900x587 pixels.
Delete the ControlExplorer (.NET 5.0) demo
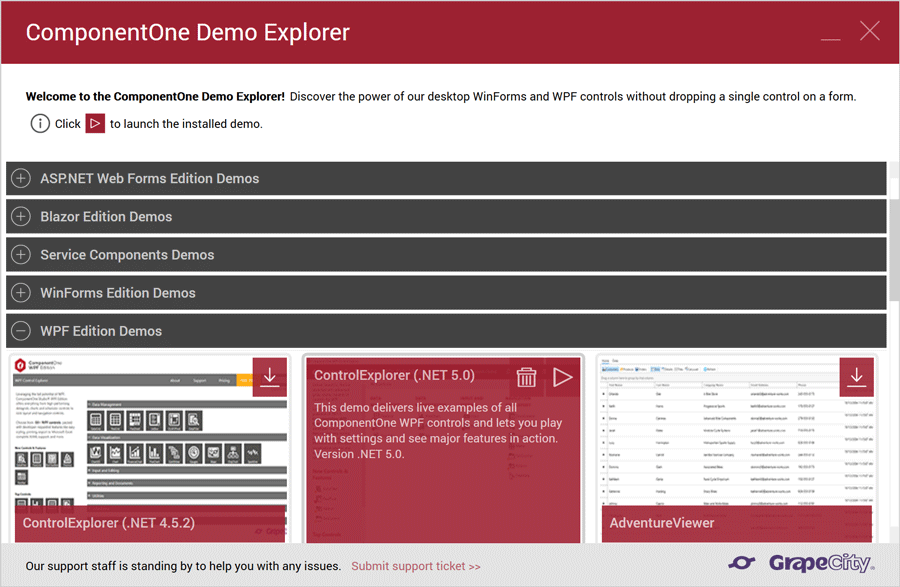click(527, 378)
